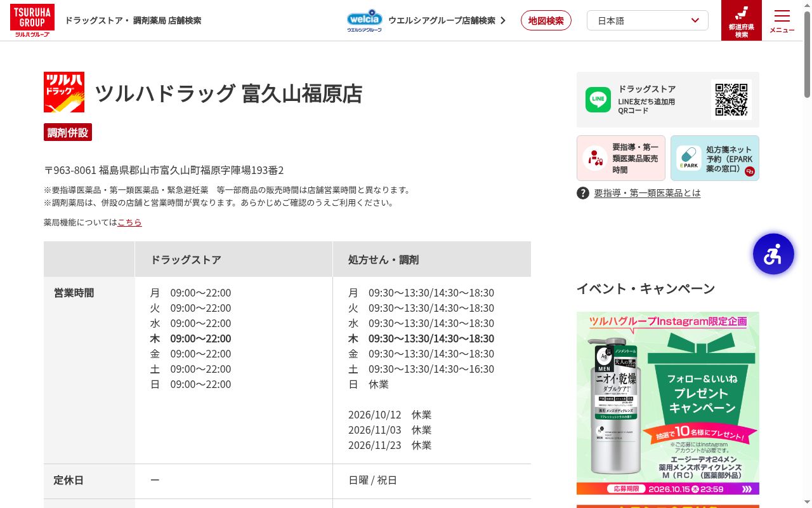This screenshot has height=508, width=812.
Task: Click the chat bubble icon on EPARK button
Action: 750,171
